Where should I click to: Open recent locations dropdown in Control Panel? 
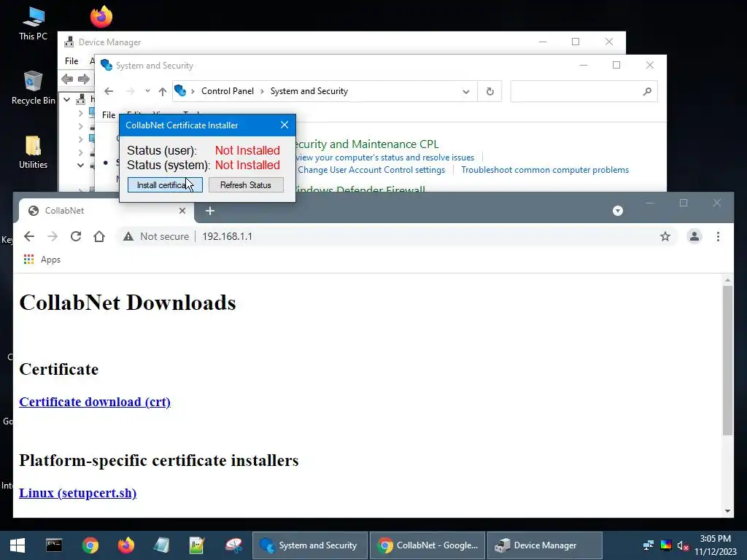(x=147, y=91)
